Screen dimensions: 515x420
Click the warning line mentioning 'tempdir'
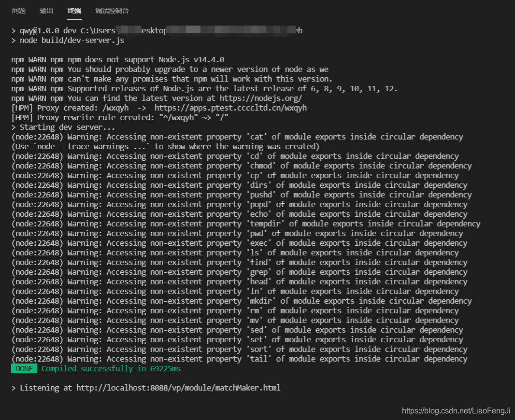(246, 224)
